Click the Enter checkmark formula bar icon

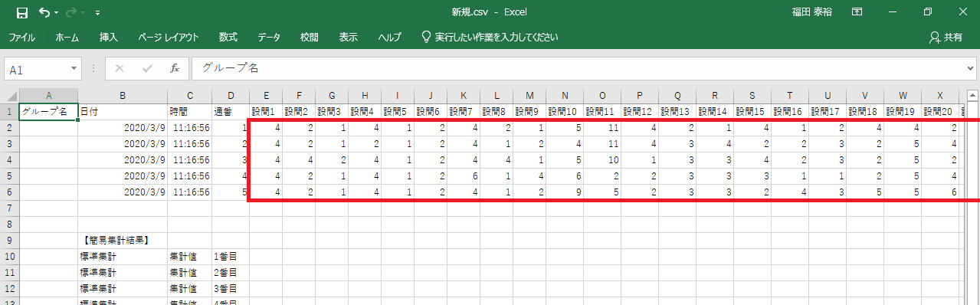147,68
